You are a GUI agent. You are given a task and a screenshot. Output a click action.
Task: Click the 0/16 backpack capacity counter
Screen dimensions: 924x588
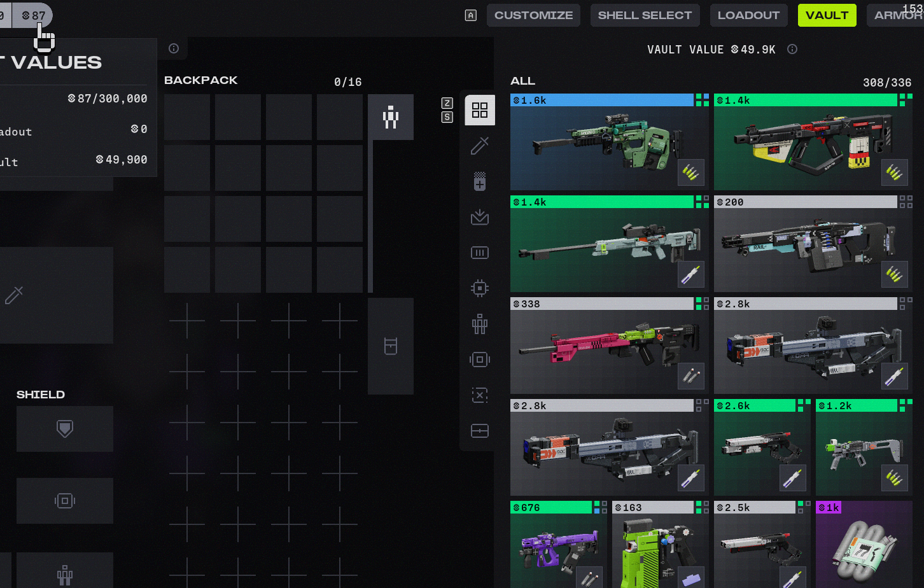pyautogui.click(x=347, y=82)
